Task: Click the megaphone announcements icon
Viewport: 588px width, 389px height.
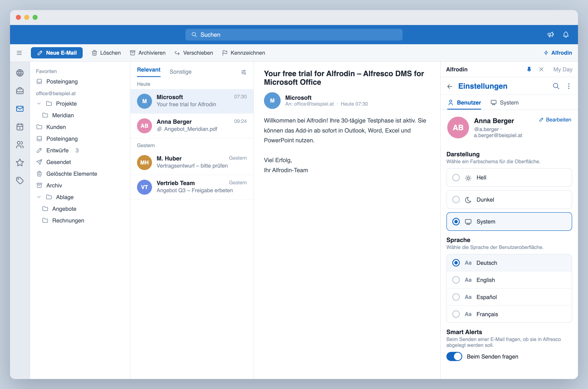Action: click(x=551, y=35)
